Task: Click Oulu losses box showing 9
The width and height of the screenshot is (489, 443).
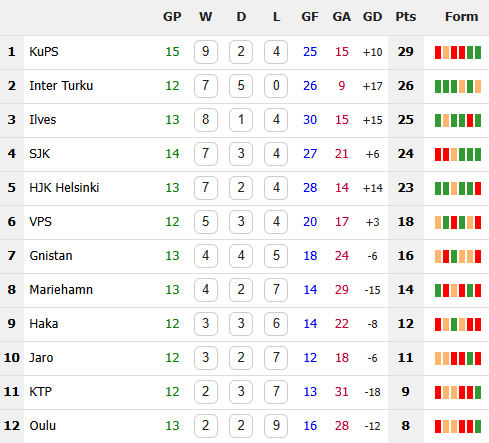Action: pos(276,426)
